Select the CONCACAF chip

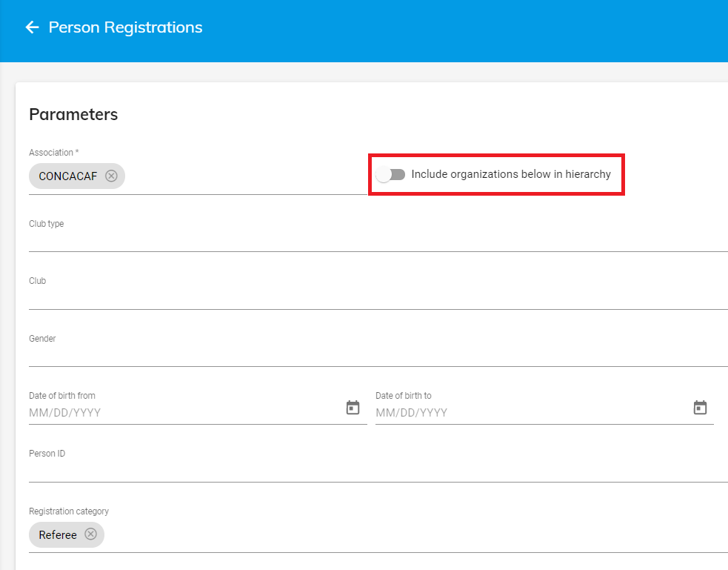point(67,176)
